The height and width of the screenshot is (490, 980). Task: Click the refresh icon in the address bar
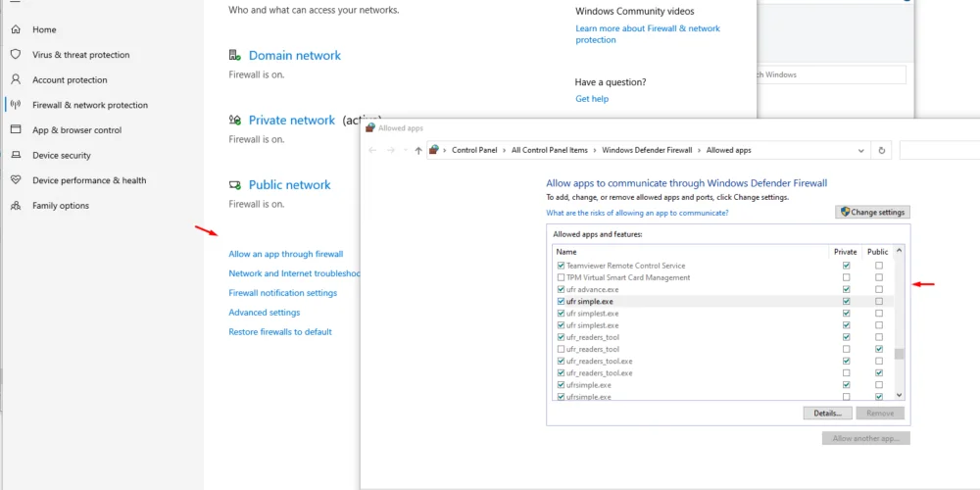[x=881, y=151]
